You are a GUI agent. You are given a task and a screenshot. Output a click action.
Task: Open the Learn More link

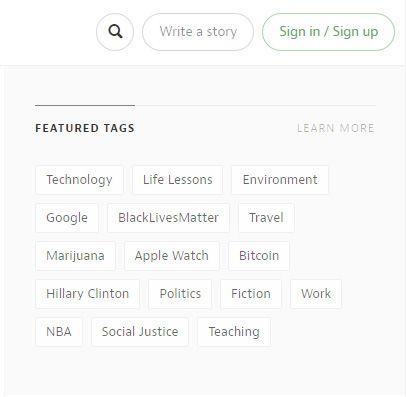(x=336, y=128)
